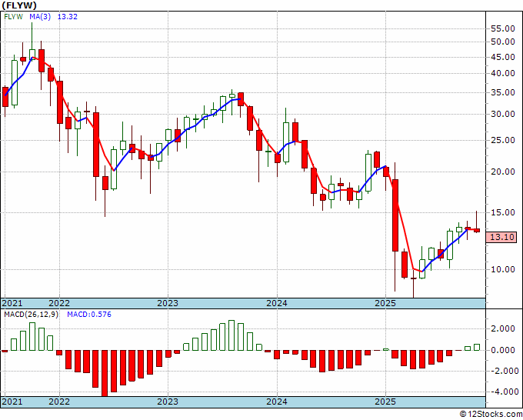Click 2025 on the MACD timeline
Image resolution: width=523 pixels, height=420 pixels.
coord(385,402)
